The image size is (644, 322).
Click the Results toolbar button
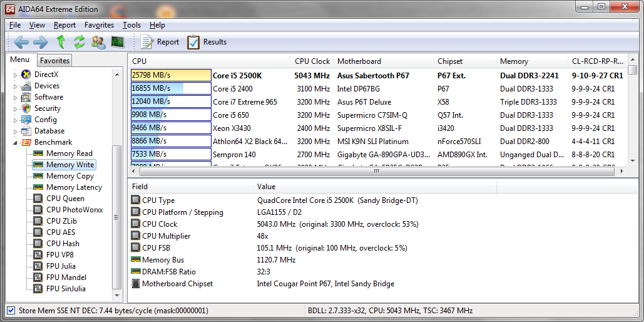[x=207, y=42]
